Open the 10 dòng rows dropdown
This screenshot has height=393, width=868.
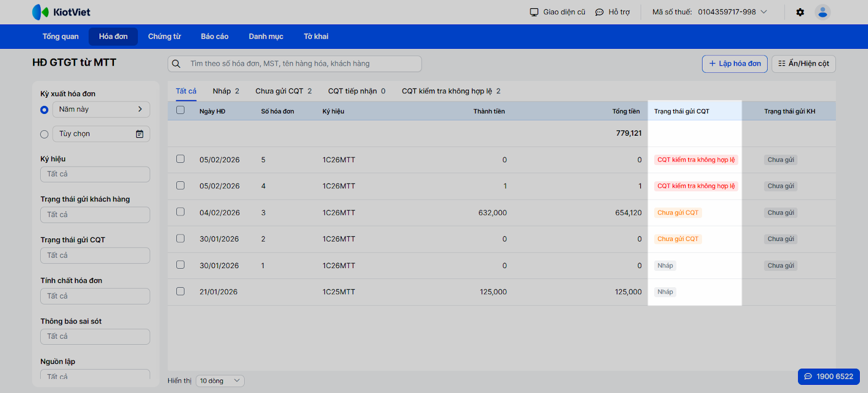click(220, 381)
